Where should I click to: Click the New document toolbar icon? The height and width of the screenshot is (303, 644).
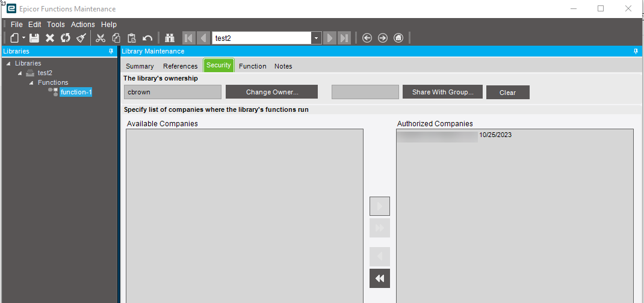click(x=15, y=38)
